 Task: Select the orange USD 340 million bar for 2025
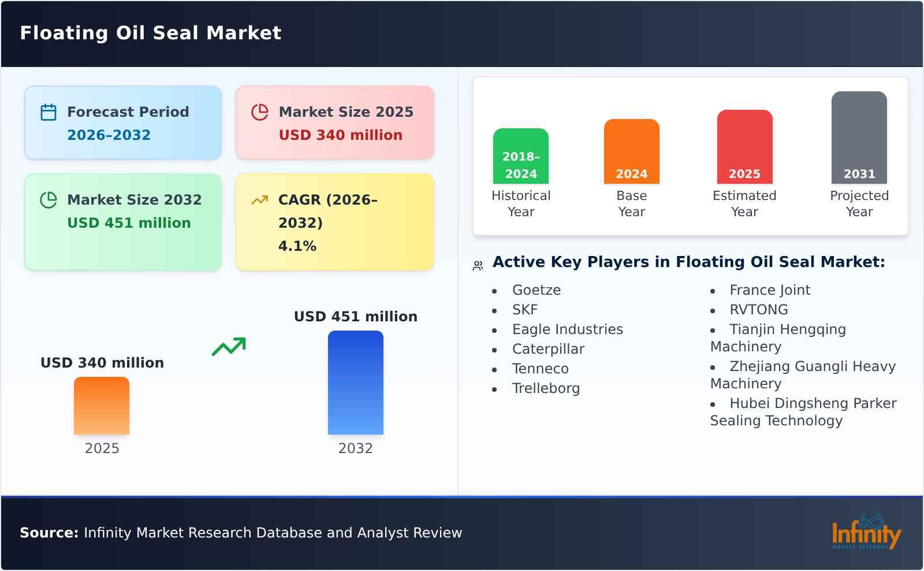102,406
